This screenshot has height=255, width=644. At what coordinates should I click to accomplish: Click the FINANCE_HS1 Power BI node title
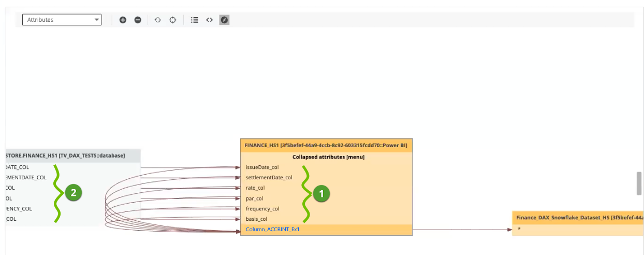coord(326,146)
